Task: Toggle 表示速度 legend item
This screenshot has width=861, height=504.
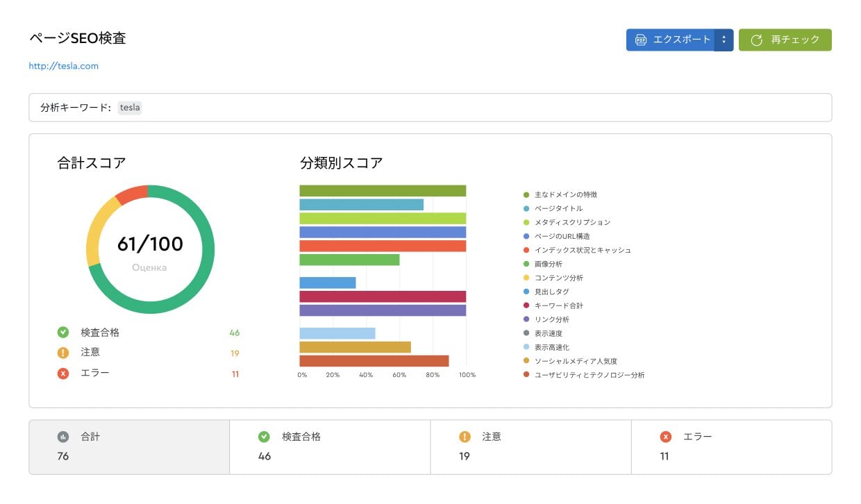Action: point(542,333)
